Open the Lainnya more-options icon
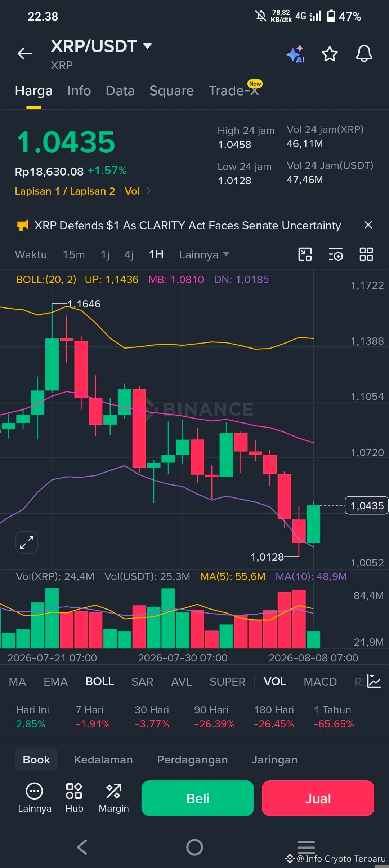 (35, 798)
